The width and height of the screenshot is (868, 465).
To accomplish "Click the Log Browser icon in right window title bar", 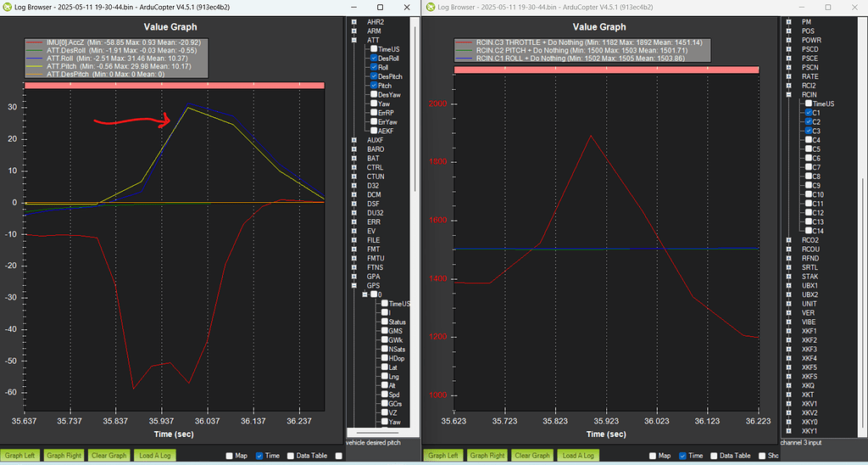I will click(x=430, y=7).
